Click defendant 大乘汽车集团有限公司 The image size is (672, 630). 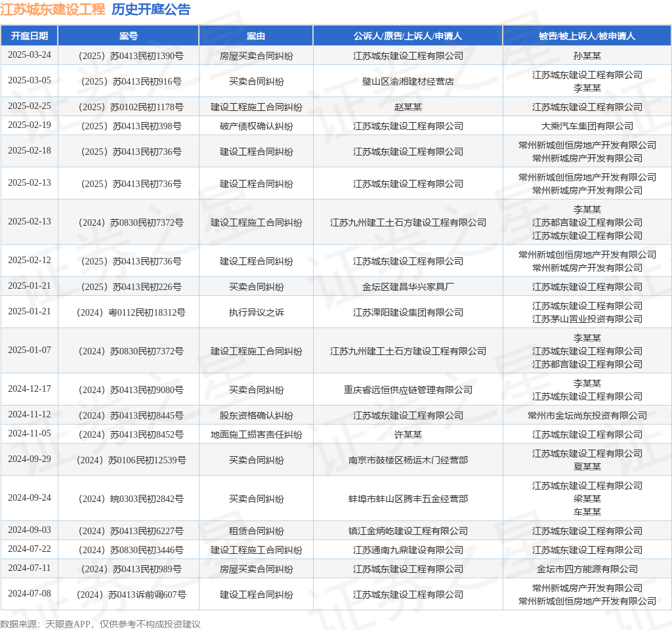coord(587,127)
